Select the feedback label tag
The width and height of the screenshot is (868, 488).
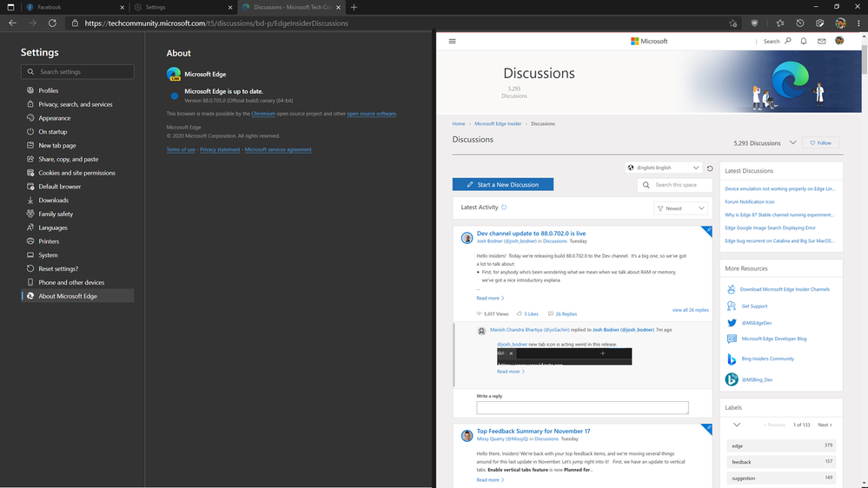(781, 461)
